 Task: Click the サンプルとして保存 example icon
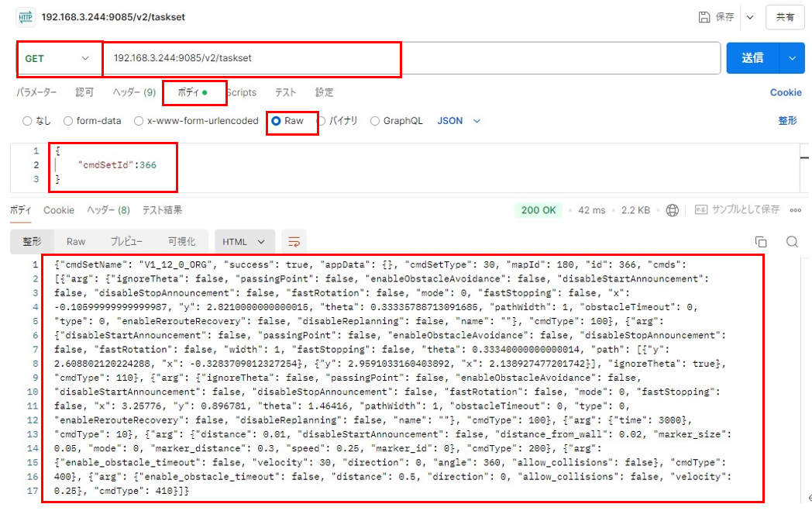click(700, 210)
